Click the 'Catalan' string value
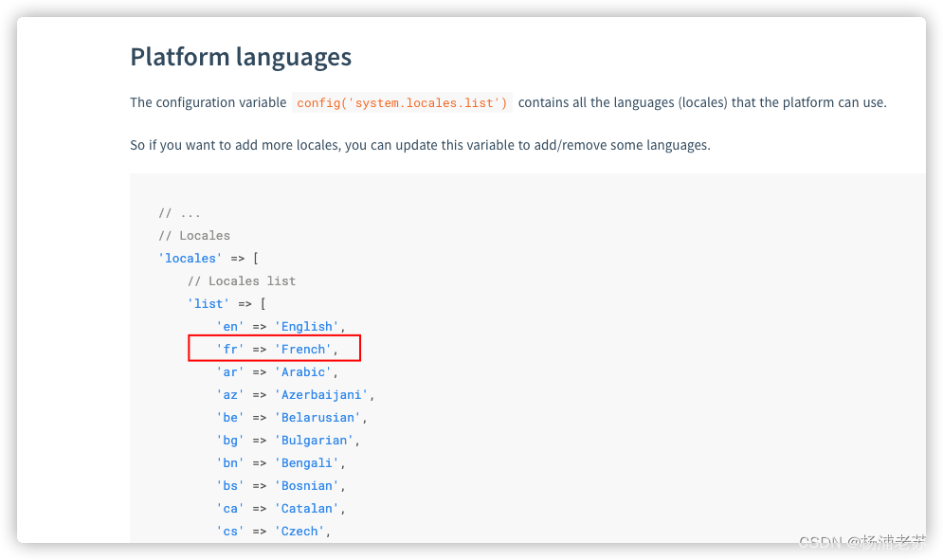 click(x=306, y=509)
